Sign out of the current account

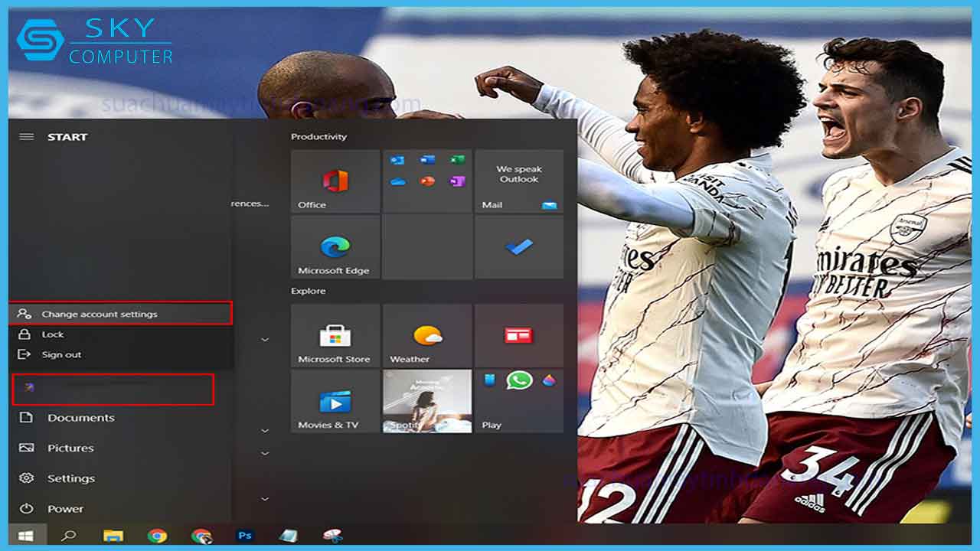[x=60, y=354]
